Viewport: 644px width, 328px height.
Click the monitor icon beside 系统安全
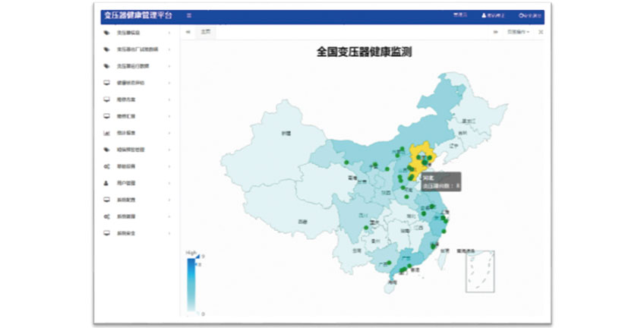[106, 233]
